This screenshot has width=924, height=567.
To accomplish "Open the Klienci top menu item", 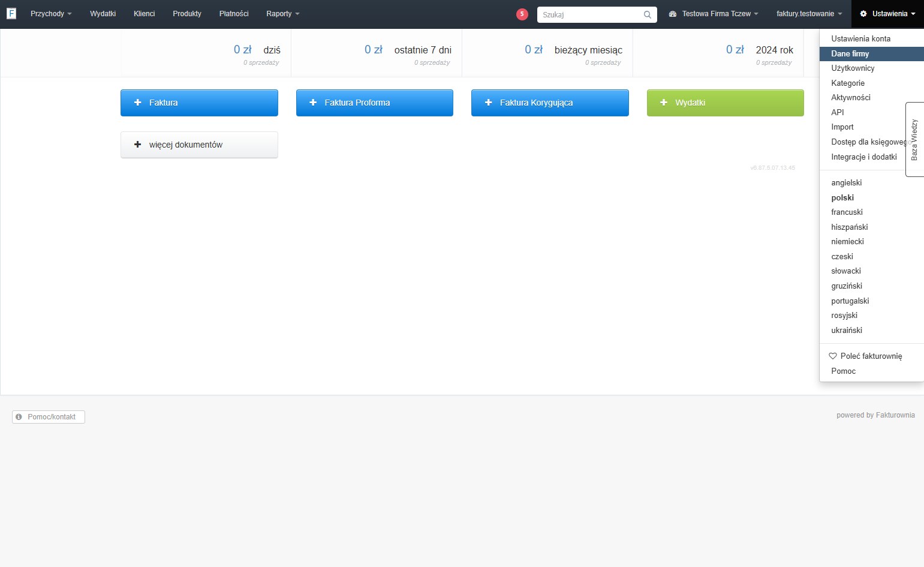I will (x=145, y=14).
